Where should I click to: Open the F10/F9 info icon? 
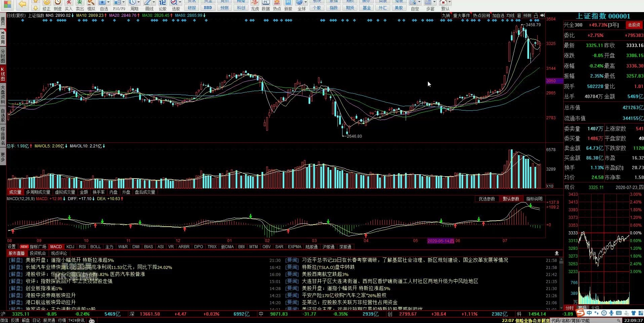(x=117, y=3)
